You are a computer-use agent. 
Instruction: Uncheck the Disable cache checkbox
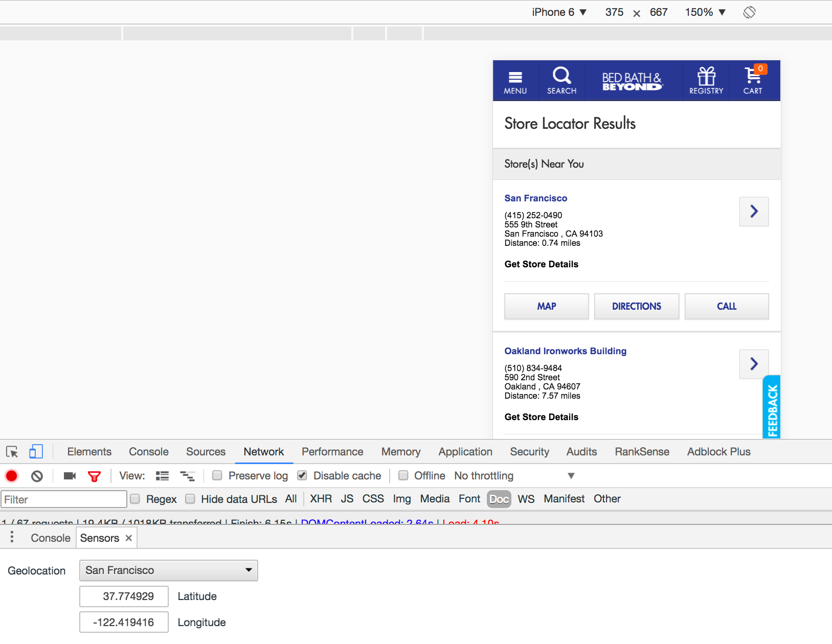pos(302,475)
